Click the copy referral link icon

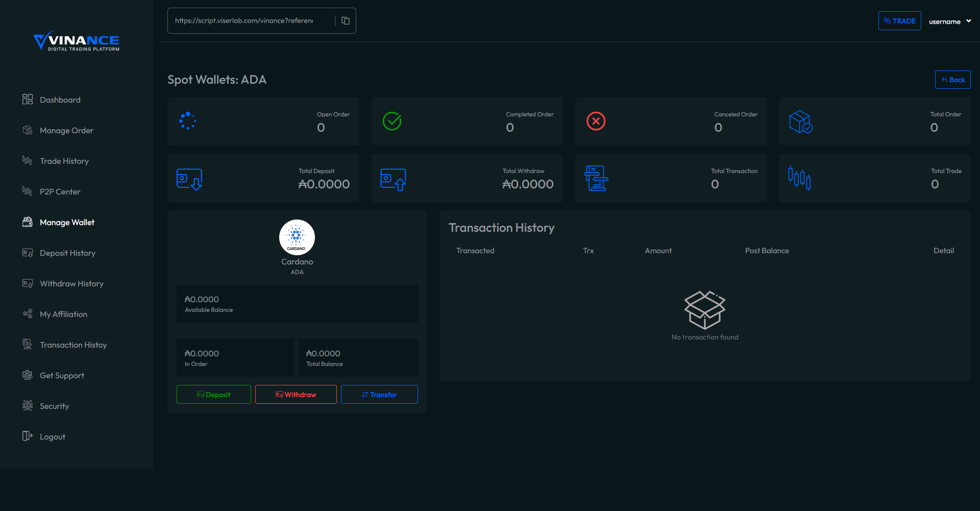point(346,21)
